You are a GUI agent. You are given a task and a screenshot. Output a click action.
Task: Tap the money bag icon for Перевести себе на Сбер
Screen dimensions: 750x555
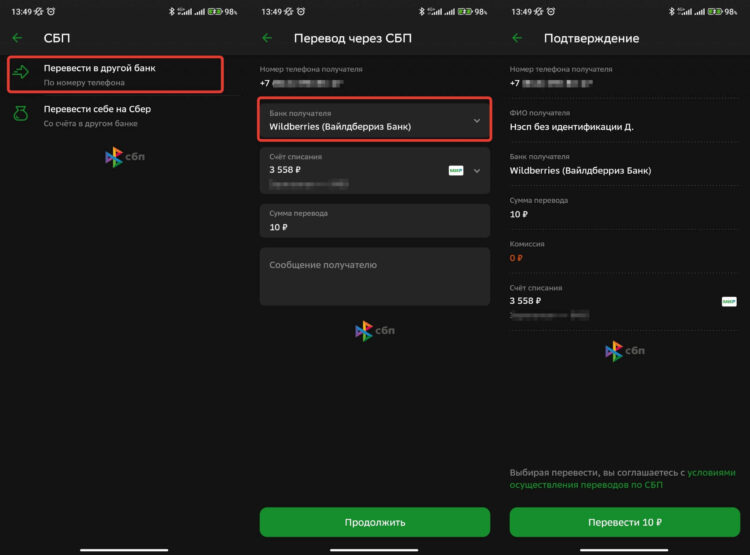(21, 113)
